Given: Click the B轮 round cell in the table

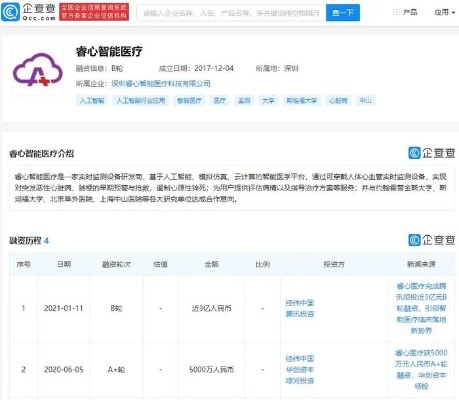Looking at the screenshot, I should (x=116, y=308).
